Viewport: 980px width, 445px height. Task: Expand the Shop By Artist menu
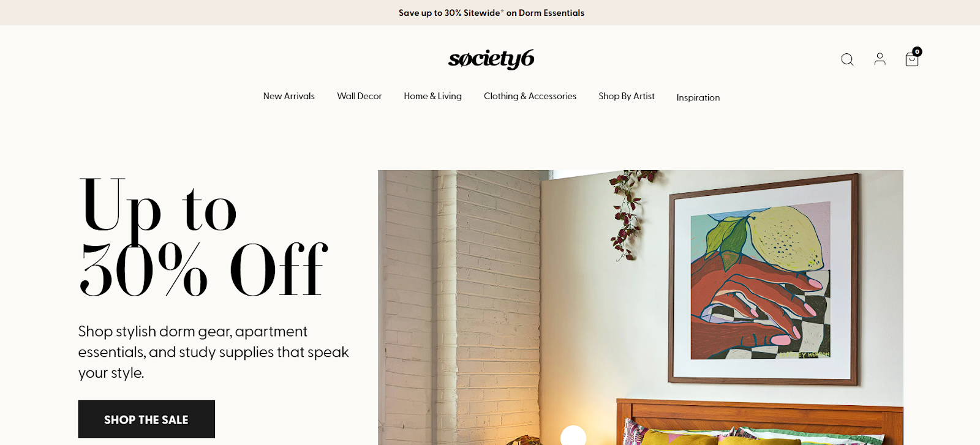[627, 96]
